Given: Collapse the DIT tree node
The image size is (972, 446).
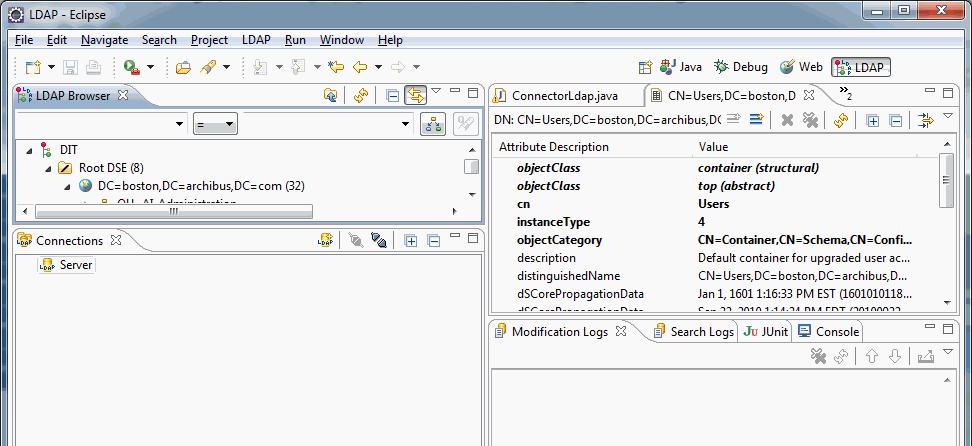Looking at the screenshot, I should tap(30, 149).
